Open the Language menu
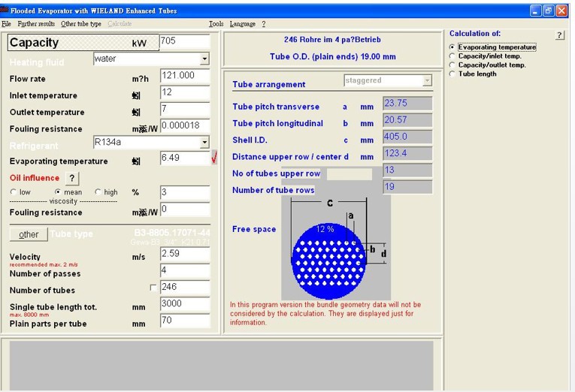This screenshot has width=575, height=392. tap(242, 24)
